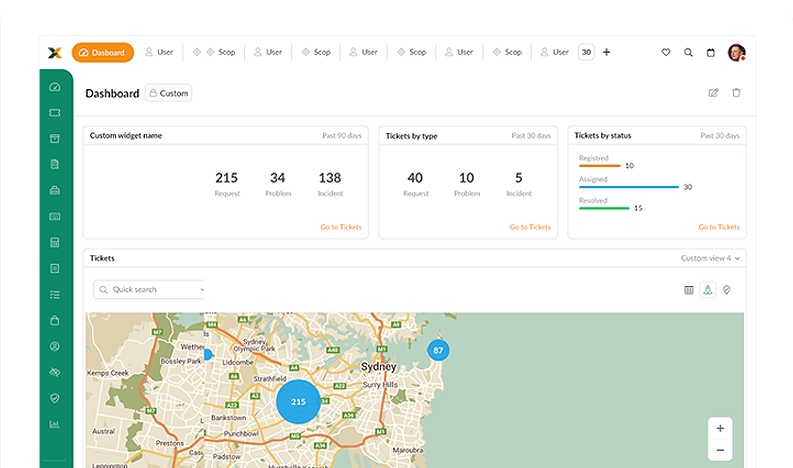
Task: Open the archive box sidebar icon
Action: tap(55, 139)
